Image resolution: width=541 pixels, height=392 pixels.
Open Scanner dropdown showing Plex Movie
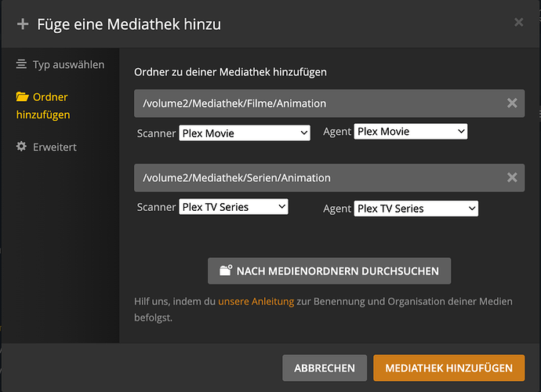245,133
